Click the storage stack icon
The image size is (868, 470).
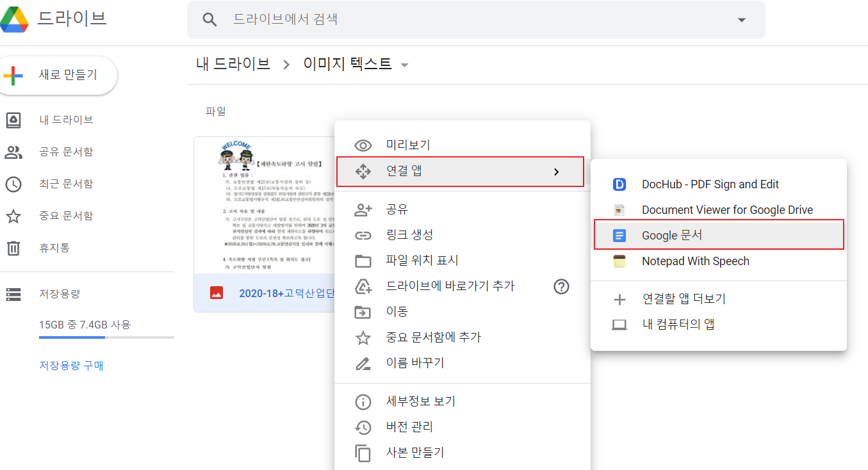pyautogui.click(x=13, y=295)
